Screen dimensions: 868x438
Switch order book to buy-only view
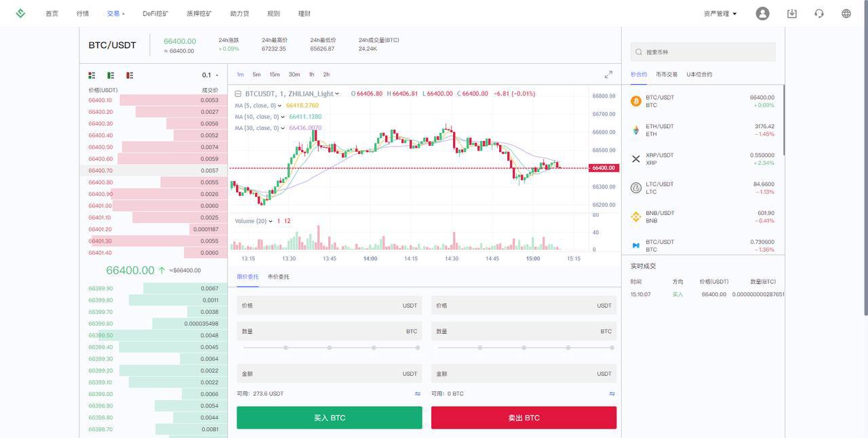[x=108, y=73]
